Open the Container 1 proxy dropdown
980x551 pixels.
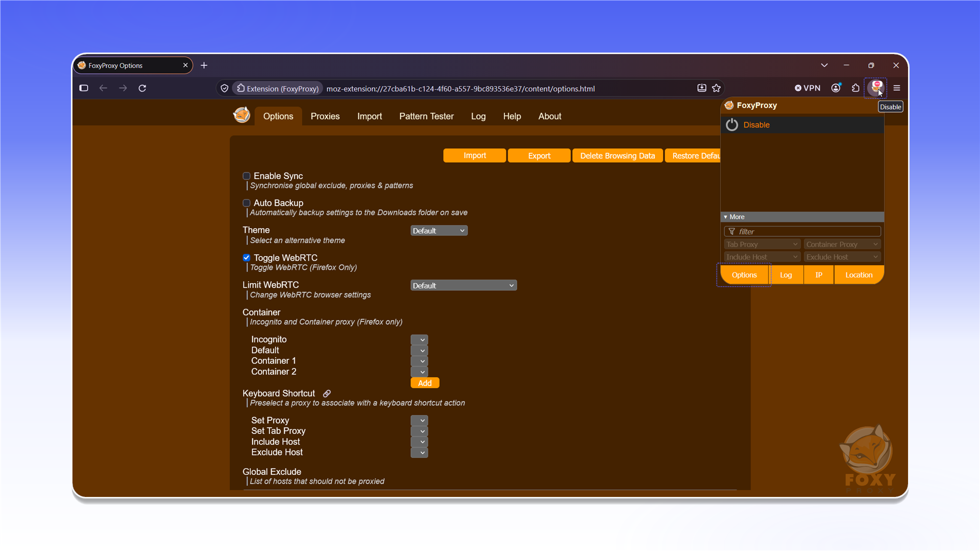419,361
